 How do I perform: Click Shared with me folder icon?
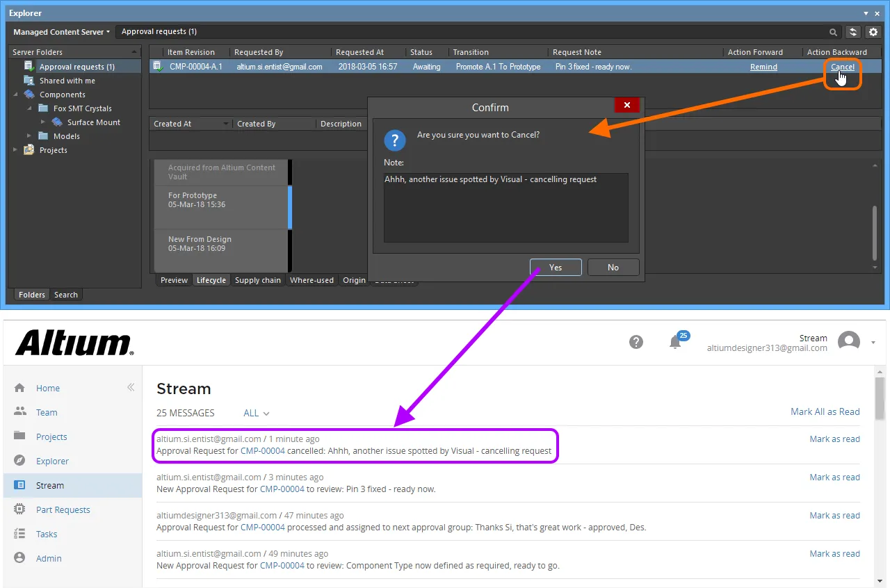pos(29,80)
